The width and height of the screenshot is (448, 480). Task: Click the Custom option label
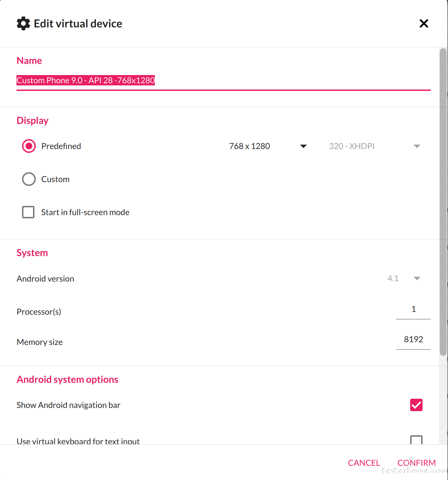click(55, 179)
